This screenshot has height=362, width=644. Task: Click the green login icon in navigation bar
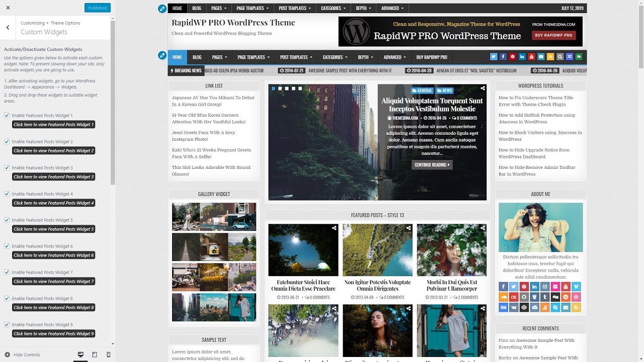[579, 57]
